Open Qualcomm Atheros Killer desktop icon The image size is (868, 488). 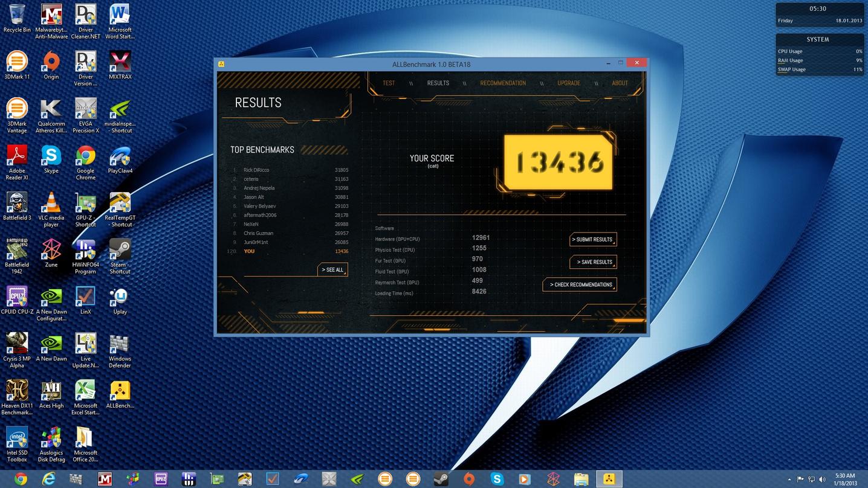(51, 115)
